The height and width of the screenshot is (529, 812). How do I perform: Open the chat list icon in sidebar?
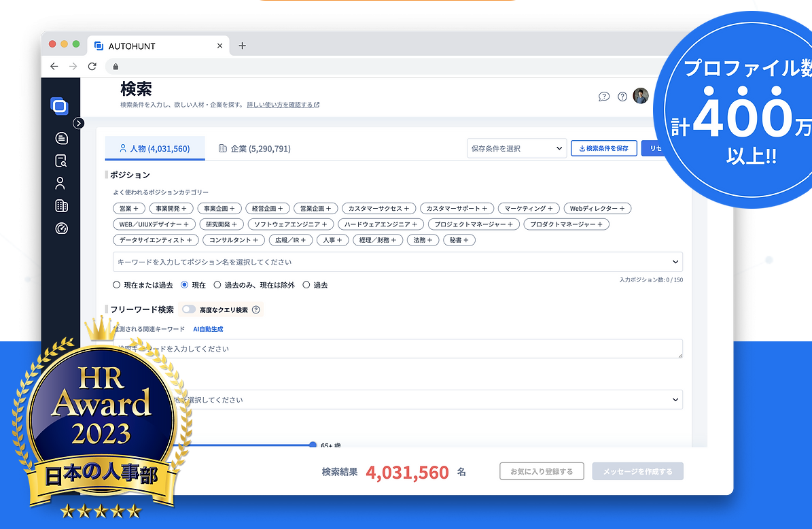pyautogui.click(x=61, y=138)
